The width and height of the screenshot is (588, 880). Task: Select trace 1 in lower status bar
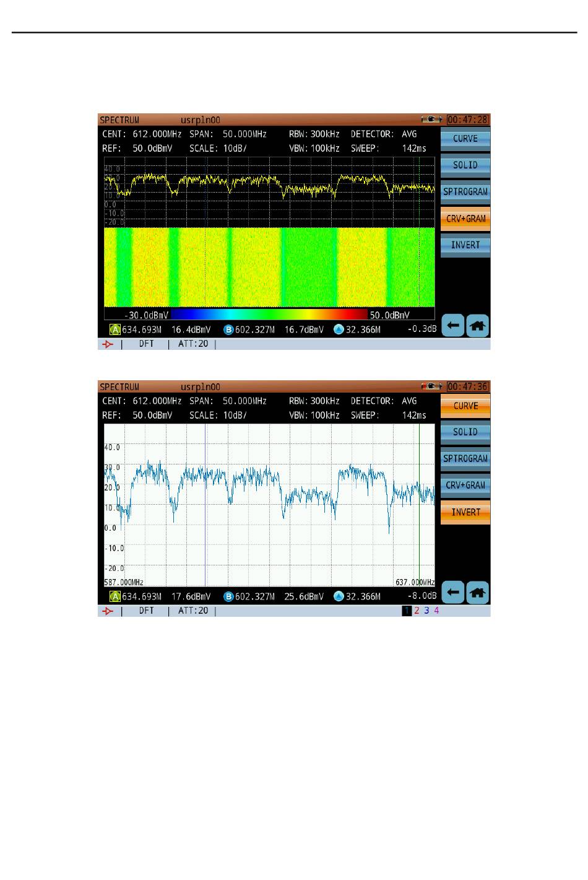click(x=407, y=611)
